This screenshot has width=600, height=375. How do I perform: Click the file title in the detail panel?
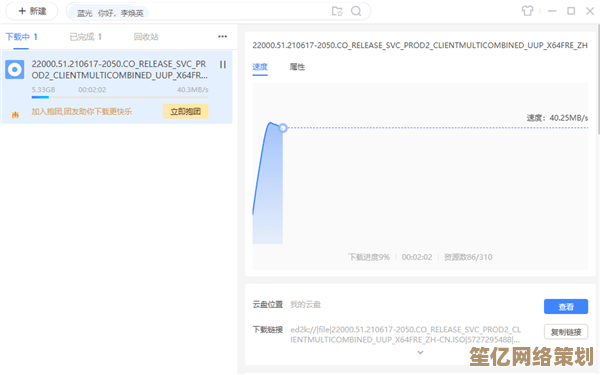(420, 45)
